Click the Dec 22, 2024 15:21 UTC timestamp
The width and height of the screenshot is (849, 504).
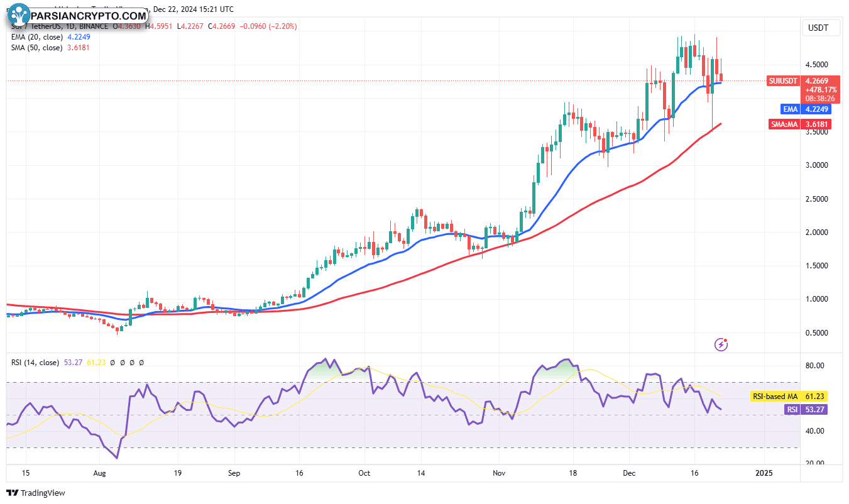point(194,9)
